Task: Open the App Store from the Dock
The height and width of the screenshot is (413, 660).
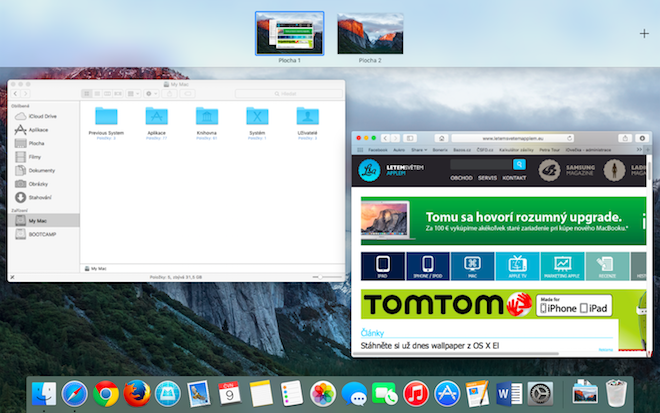Action: [447, 394]
